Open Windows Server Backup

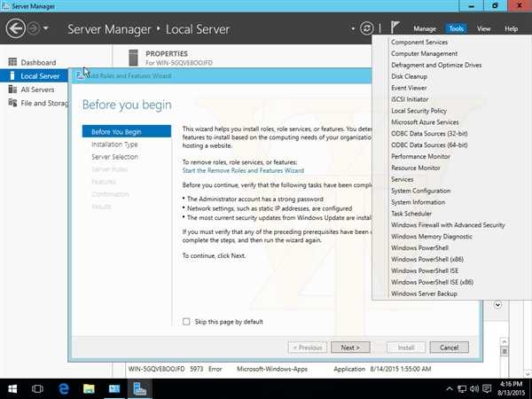pos(424,293)
